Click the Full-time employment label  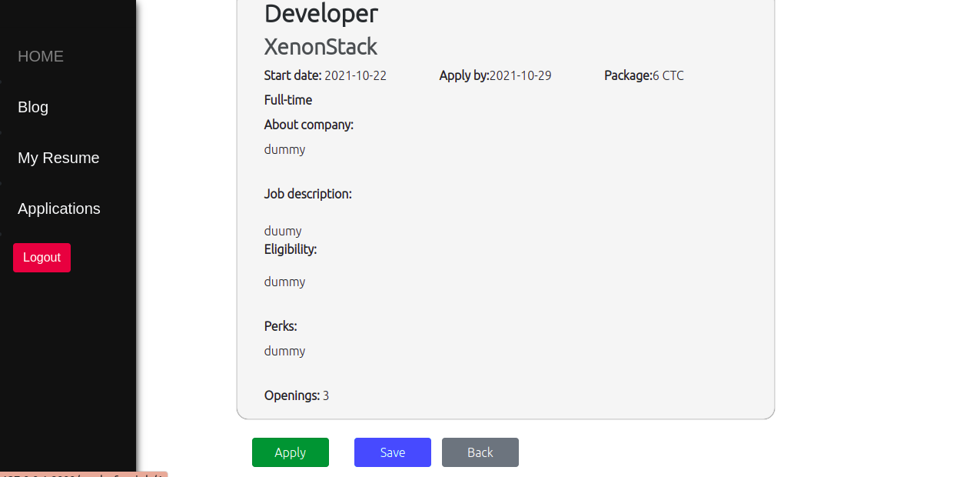(287, 100)
